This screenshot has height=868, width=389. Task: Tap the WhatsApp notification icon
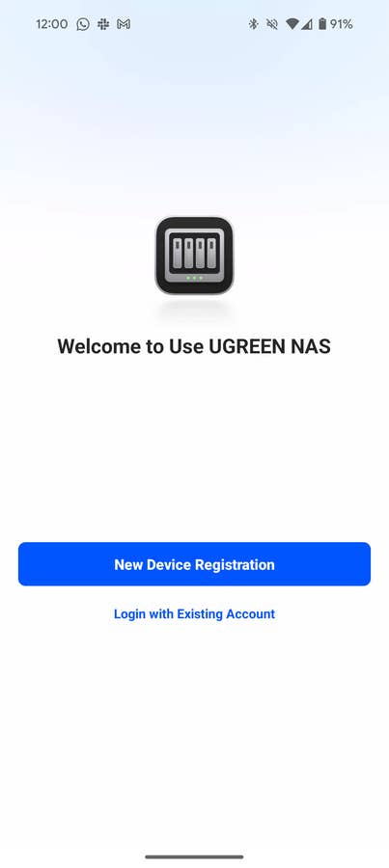[83, 24]
